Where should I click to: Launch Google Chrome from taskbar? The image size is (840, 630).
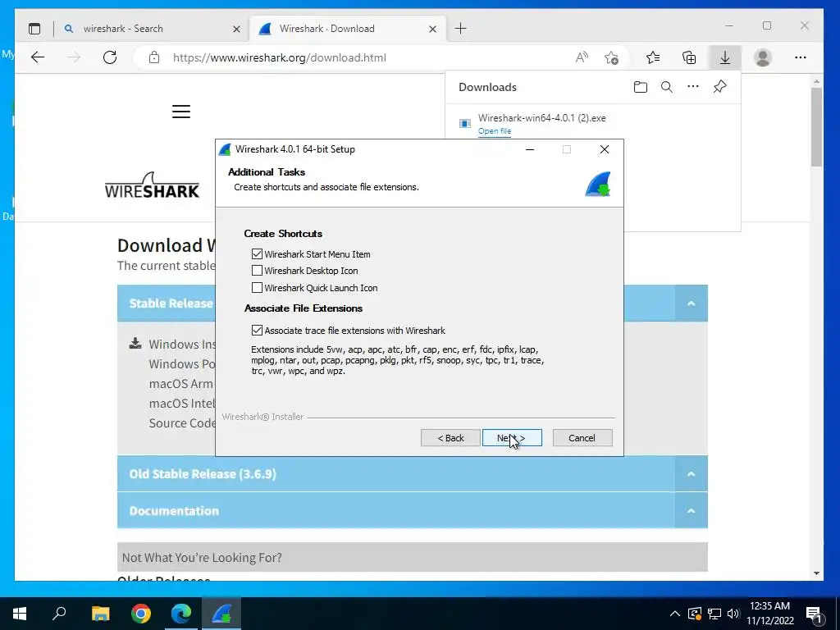pos(141,614)
